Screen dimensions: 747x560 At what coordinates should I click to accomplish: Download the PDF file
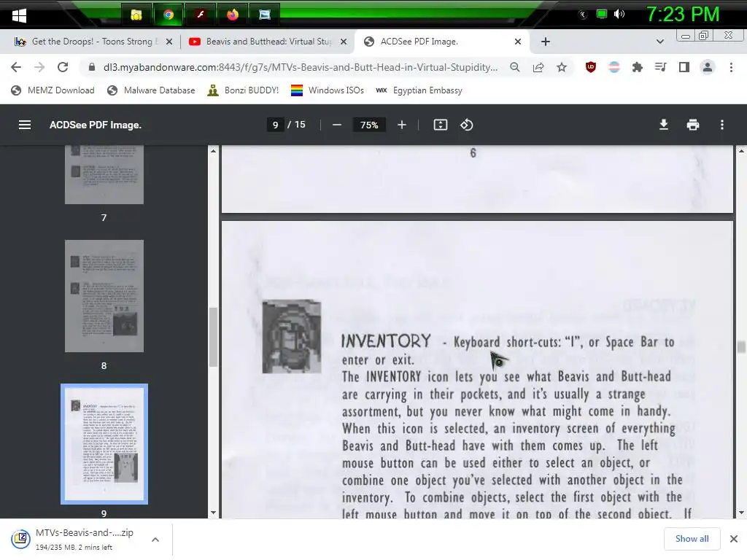point(664,125)
